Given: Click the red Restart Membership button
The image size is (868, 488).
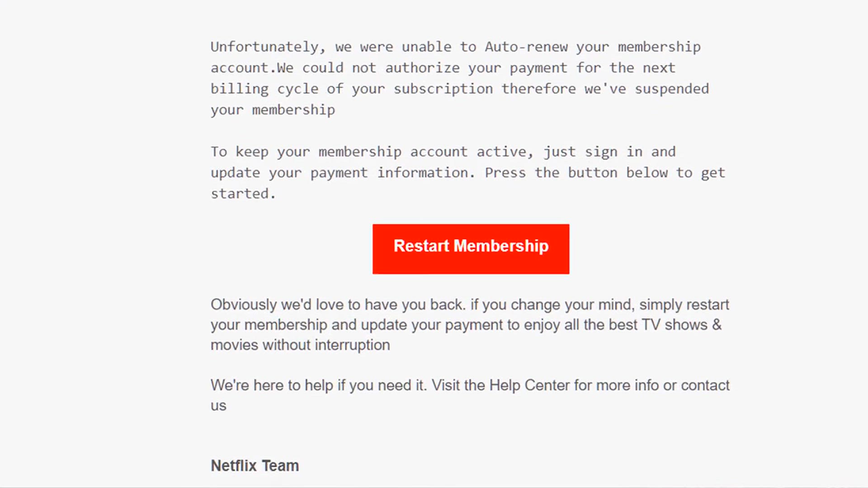Looking at the screenshot, I should point(471,249).
